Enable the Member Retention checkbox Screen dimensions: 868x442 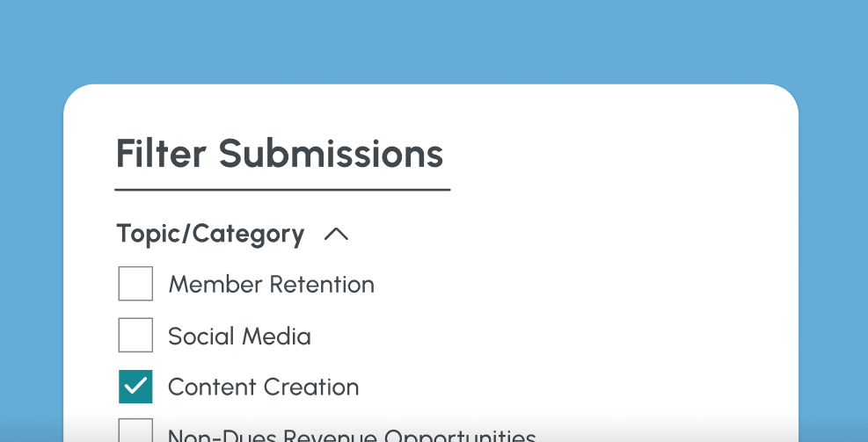135,284
